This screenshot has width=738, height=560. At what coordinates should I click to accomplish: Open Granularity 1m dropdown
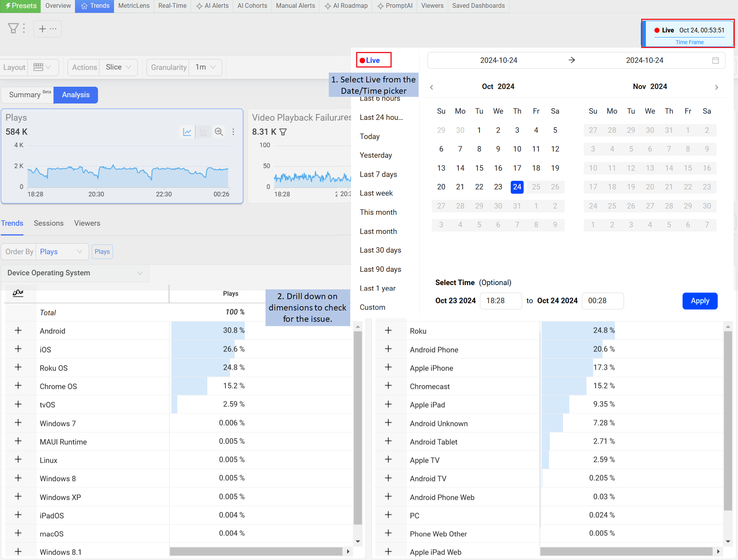coord(205,67)
